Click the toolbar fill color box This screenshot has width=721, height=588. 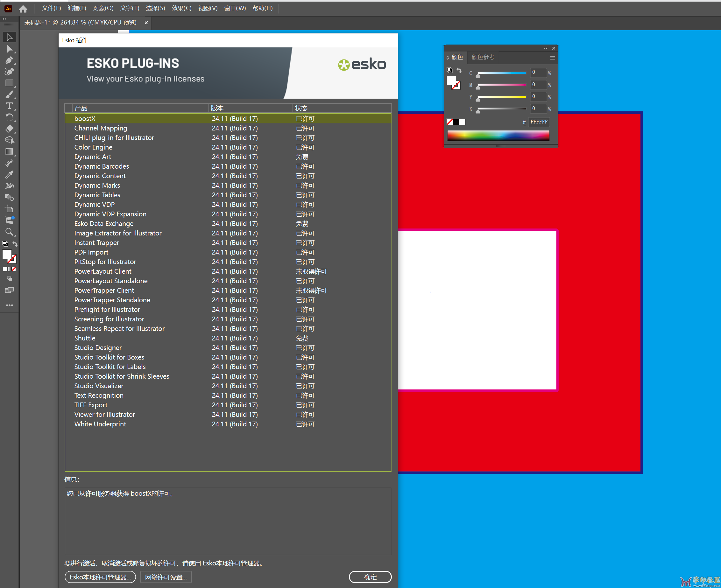click(x=7, y=254)
